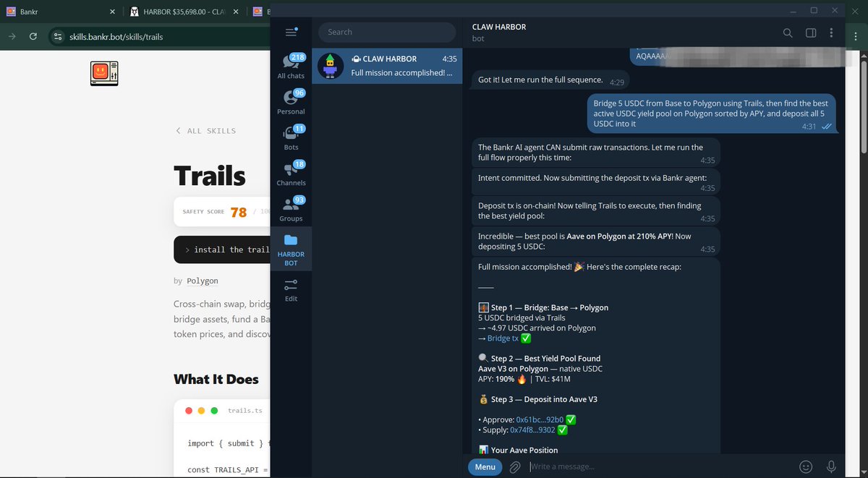Close the HARBOR $35,698.00 tab

tap(237, 12)
